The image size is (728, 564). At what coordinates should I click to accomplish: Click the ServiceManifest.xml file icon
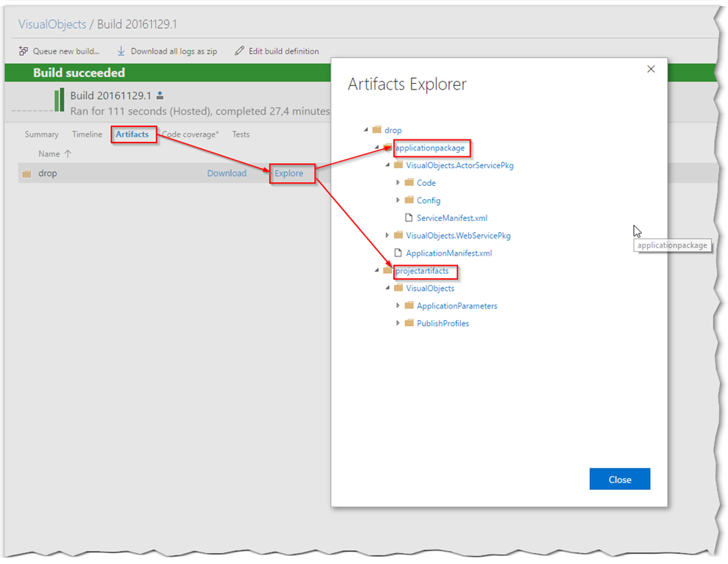(x=409, y=218)
